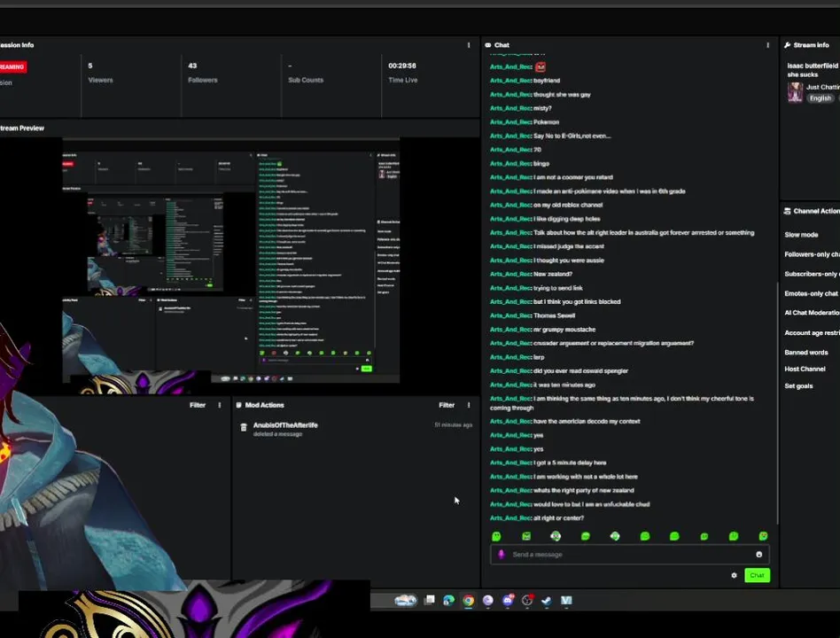
Task: Open the Session Info three-dot menu
Action: [469, 45]
